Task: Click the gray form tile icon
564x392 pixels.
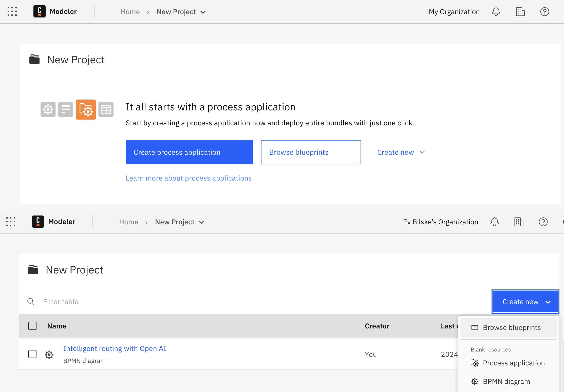Action: [66, 110]
